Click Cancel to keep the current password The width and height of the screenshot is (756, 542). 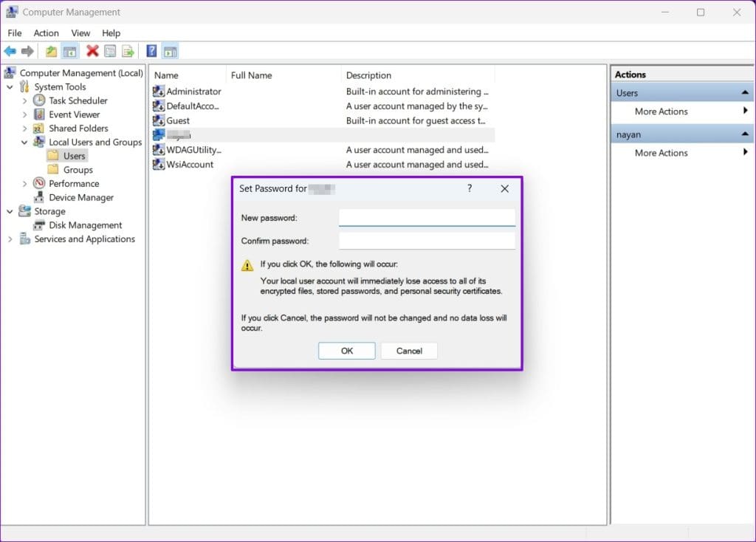click(x=409, y=351)
